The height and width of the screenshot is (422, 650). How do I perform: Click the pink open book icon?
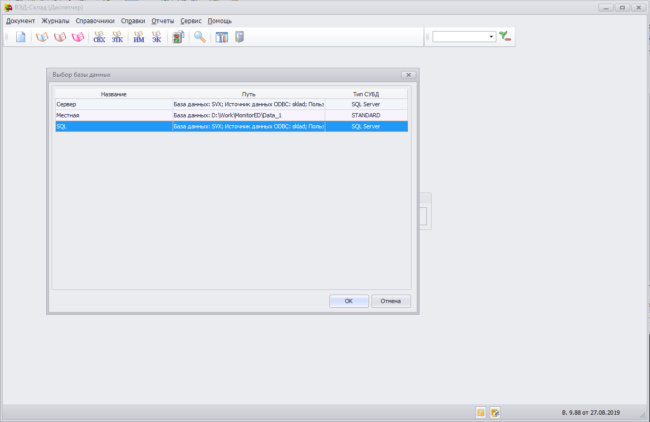[x=78, y=37]
